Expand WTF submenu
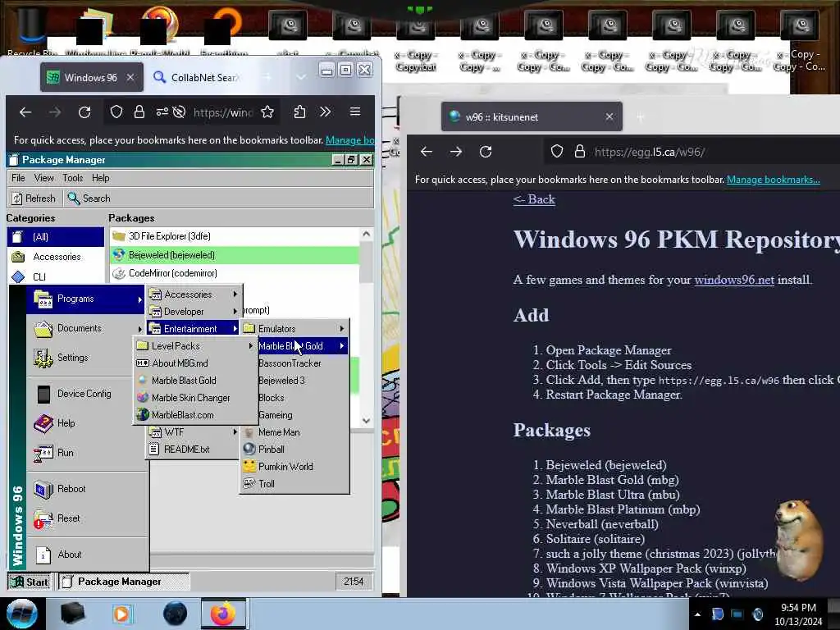 pos(193,431)
